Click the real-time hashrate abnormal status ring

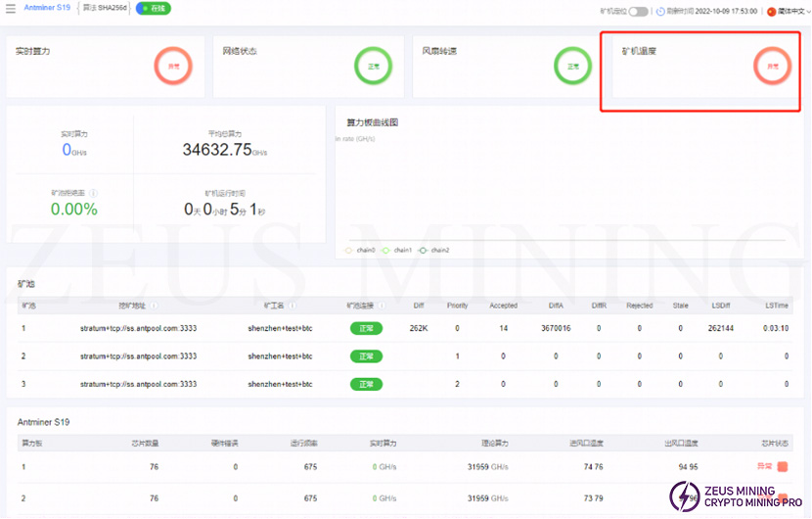(173, 67)
